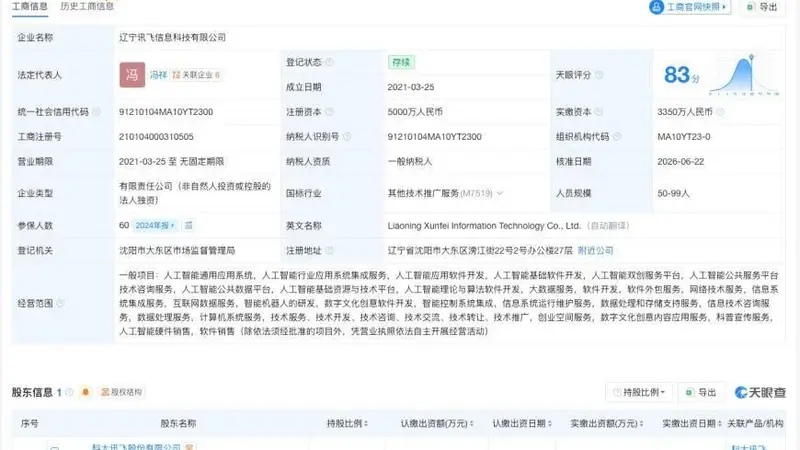The height and width of the screenshot is (450, 800).
Task: Click the 5000万人民币 registered capital value
Action: tap(415, 112)
